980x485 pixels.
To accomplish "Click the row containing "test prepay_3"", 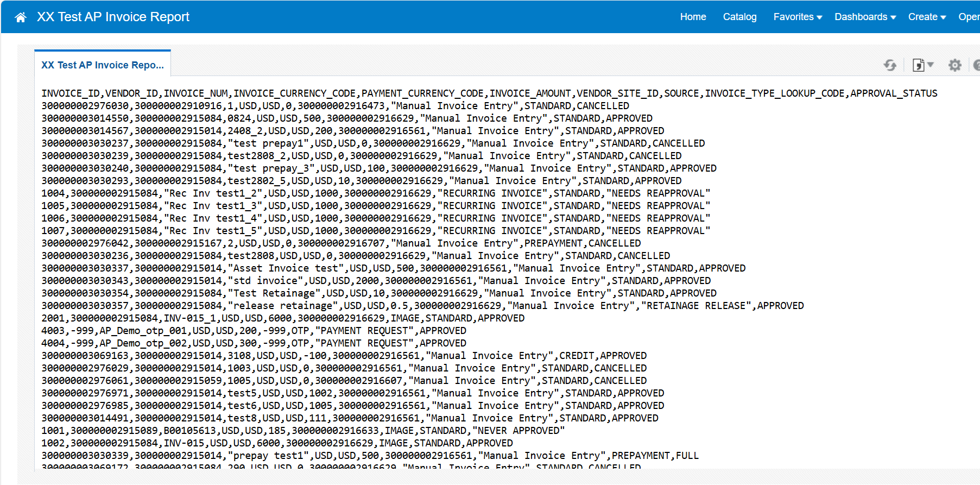I will 379,168.
